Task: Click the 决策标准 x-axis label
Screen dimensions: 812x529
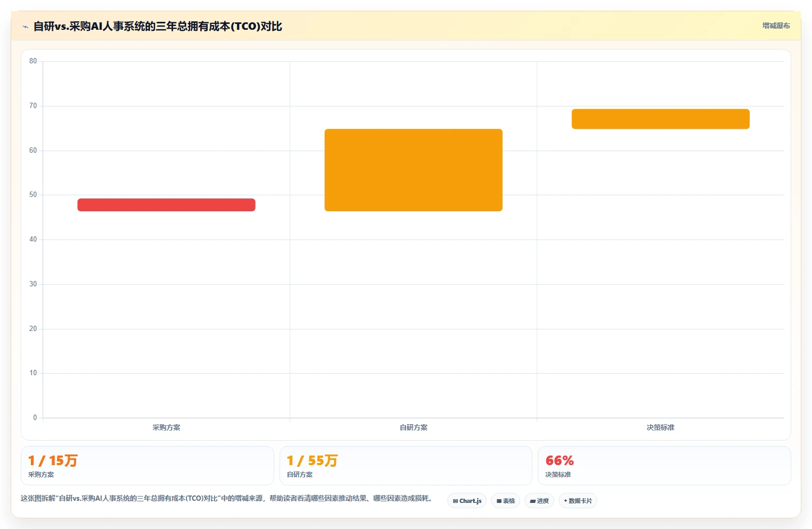Action: (x=660, y=427)
